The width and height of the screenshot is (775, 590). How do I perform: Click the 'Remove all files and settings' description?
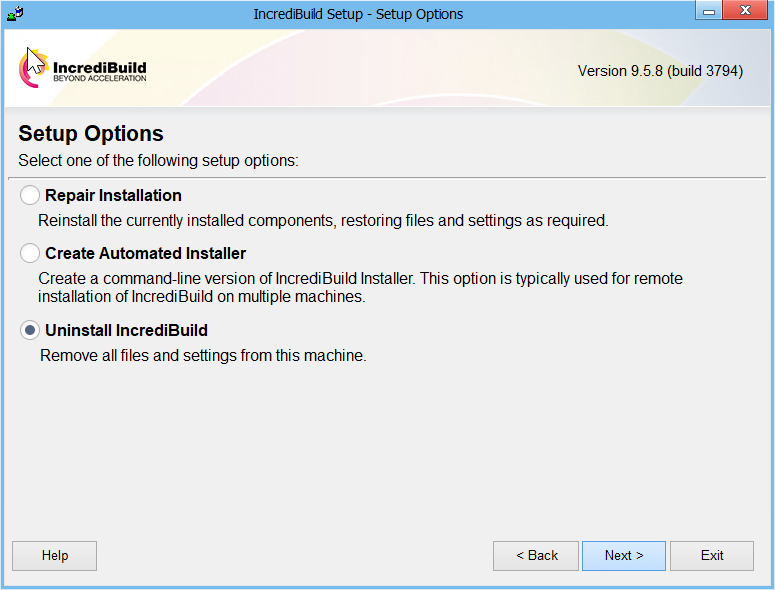tap(203, 355)
